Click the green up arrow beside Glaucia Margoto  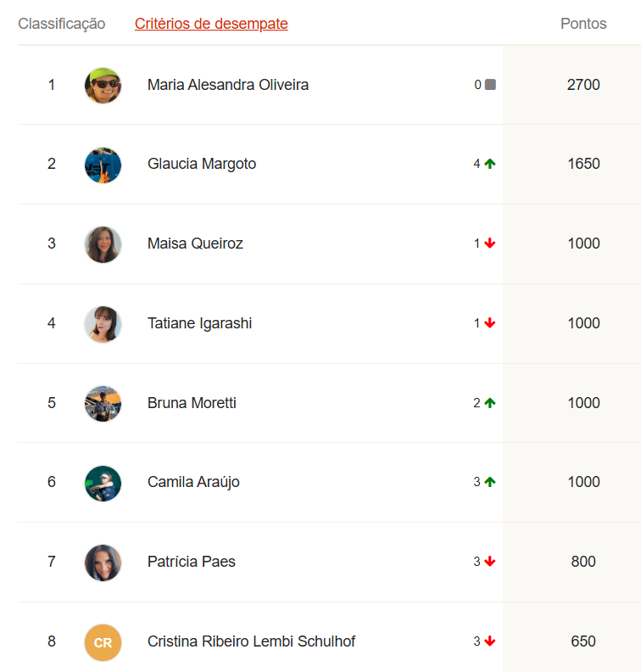pos(490,164)
